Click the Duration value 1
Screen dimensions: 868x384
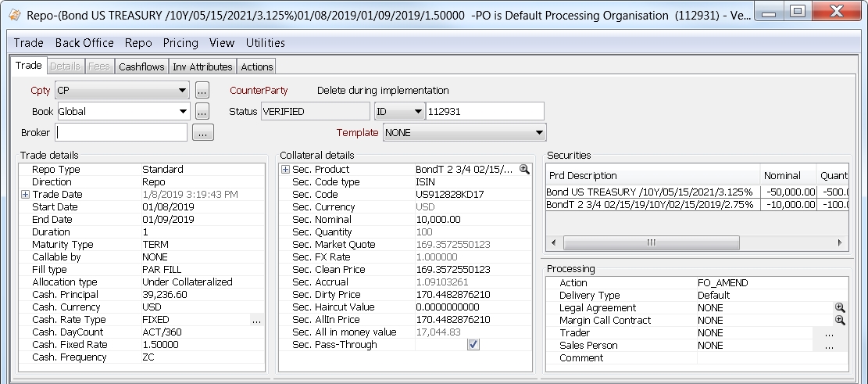pyautogui.click(x=145, y=232)
